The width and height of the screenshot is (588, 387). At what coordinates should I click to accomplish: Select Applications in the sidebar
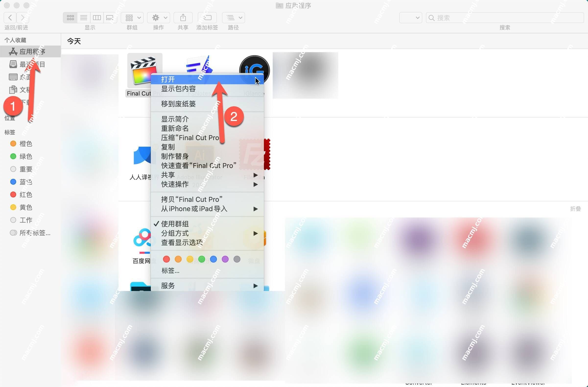click(30, 51)
